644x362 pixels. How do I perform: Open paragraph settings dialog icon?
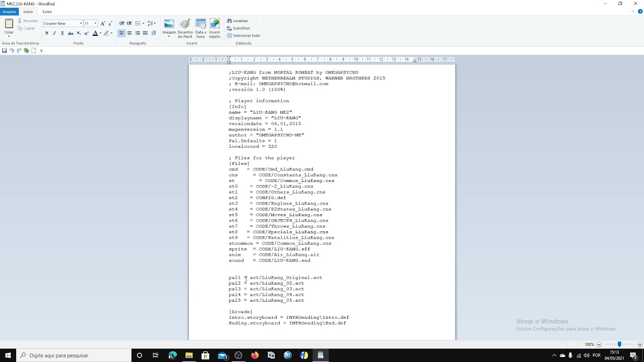tap(153, 33)
